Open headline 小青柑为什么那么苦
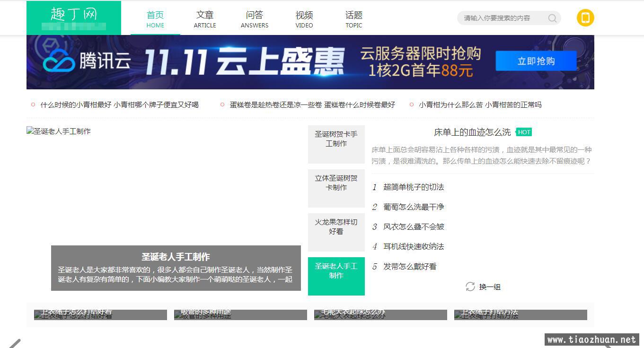 (480, 105)
